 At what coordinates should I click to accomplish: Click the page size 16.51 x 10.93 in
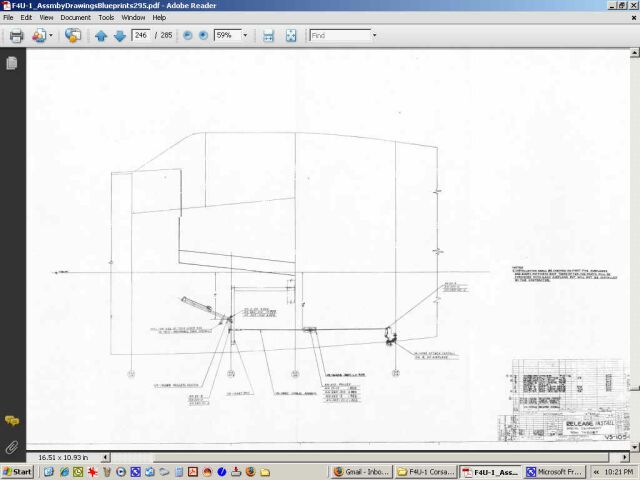(x=63, y=458)
